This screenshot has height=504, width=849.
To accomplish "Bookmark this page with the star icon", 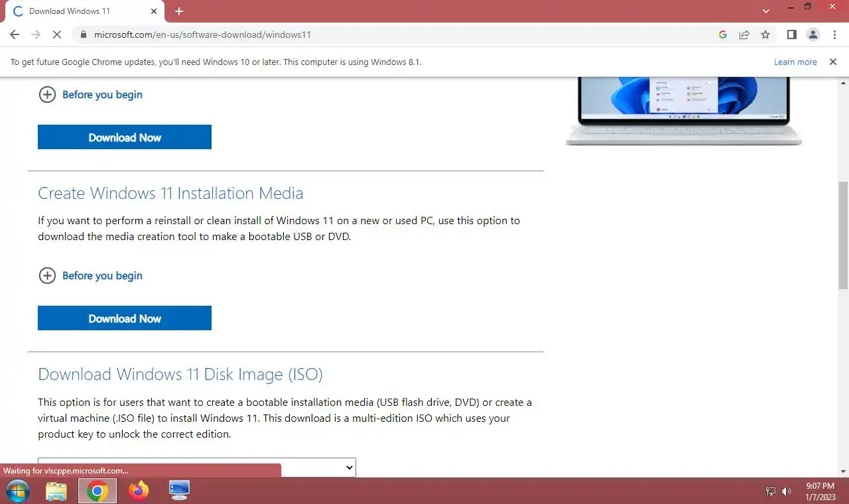I will click(765, 34).
